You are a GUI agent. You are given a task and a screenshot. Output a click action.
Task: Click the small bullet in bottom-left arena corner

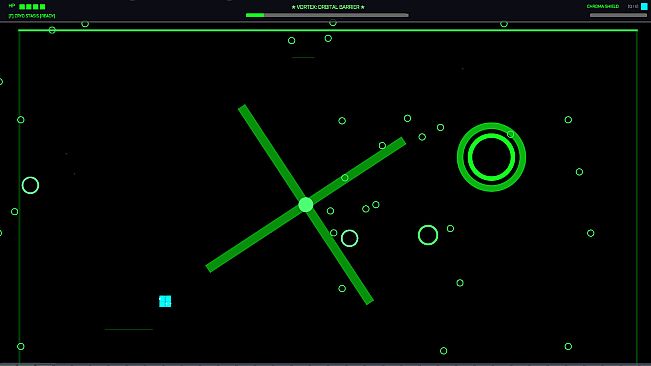click(20, 346)
